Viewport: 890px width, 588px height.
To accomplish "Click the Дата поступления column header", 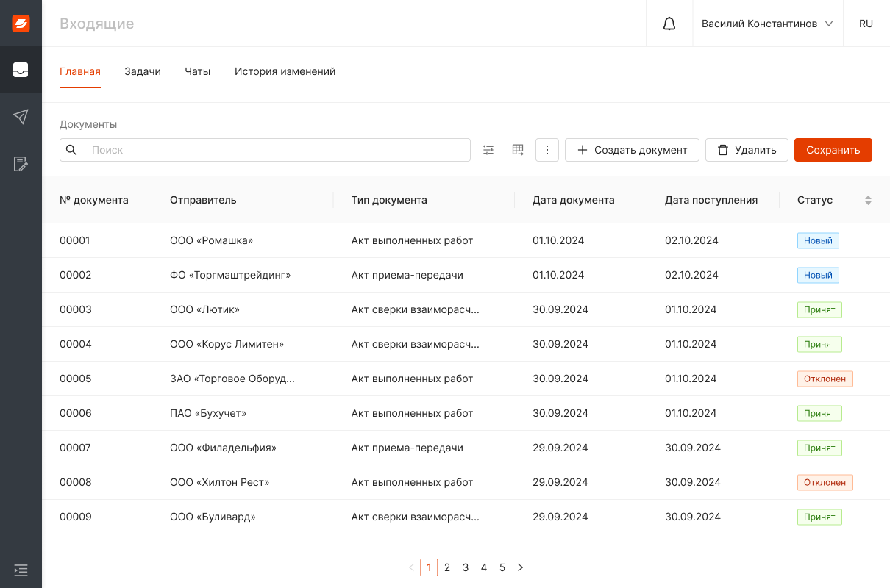I will tap(711, 200).
